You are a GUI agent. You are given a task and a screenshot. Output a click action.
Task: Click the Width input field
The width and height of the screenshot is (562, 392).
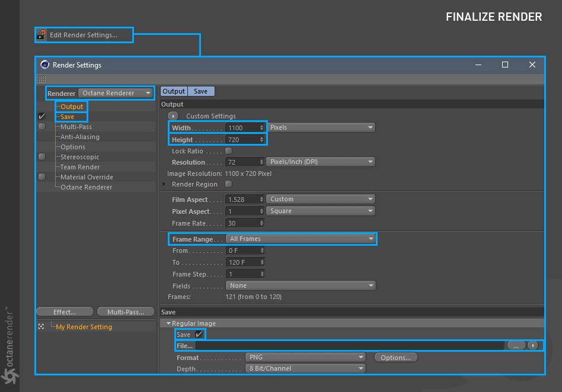click(x=245, y=128)
